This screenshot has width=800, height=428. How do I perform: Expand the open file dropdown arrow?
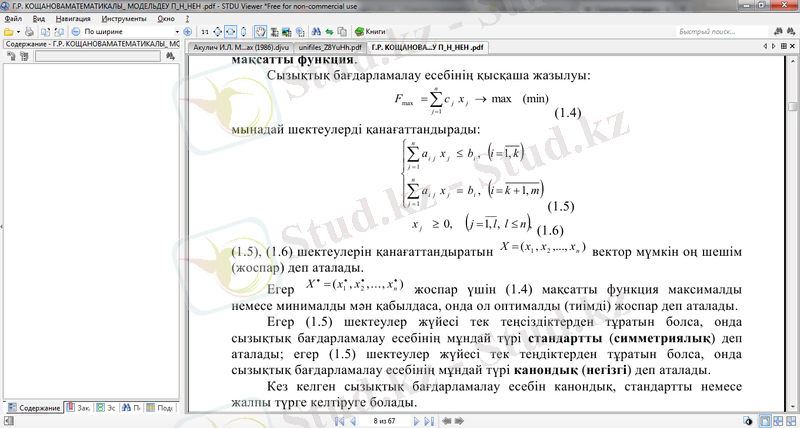(20, 32)
